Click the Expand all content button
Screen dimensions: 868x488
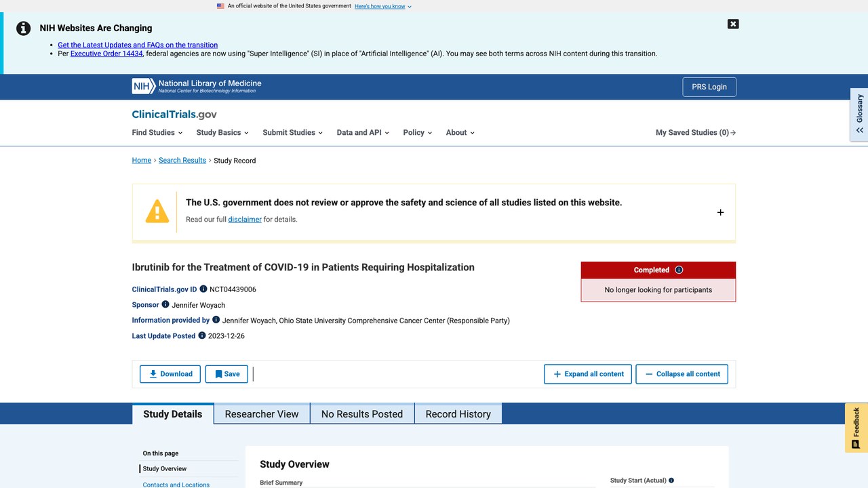click(588, 374)
